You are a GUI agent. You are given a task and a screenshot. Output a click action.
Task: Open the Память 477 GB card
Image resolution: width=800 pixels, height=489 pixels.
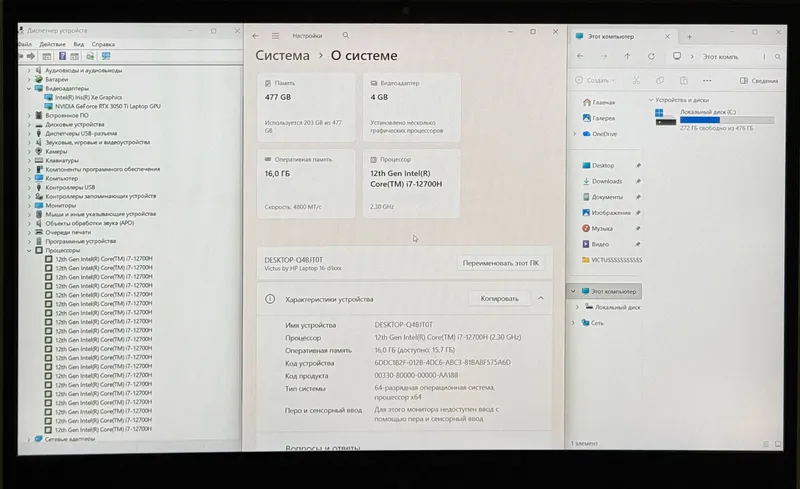306,107
